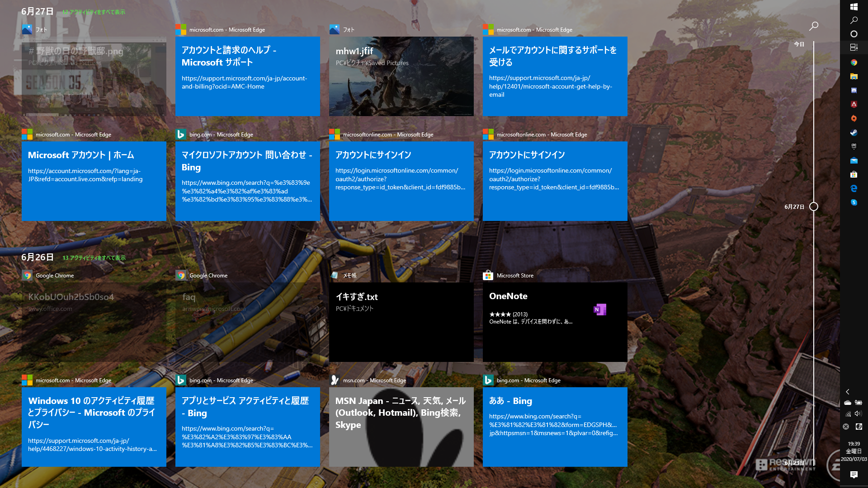
Task: Open Skype from the taskbar
Action: [x=854, y=202]
